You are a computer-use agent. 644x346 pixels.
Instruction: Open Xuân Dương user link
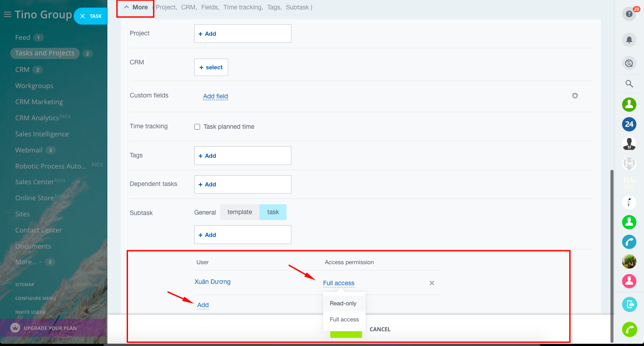click(213, 282)
